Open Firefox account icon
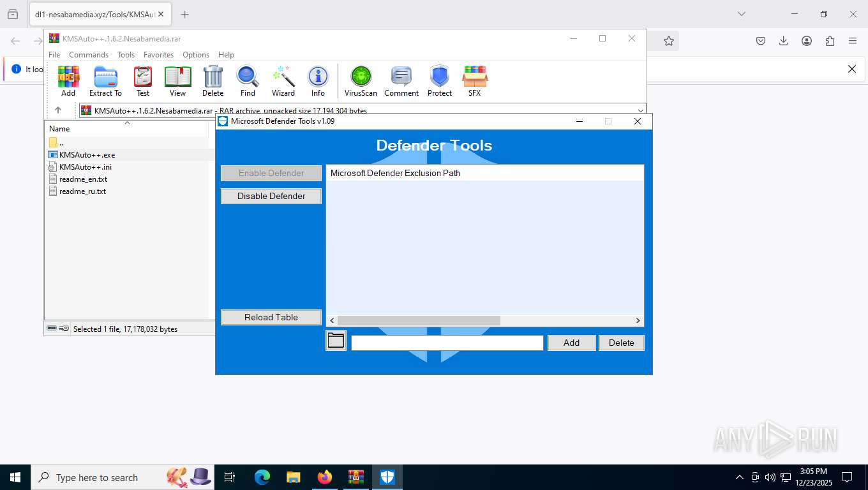 807,41
